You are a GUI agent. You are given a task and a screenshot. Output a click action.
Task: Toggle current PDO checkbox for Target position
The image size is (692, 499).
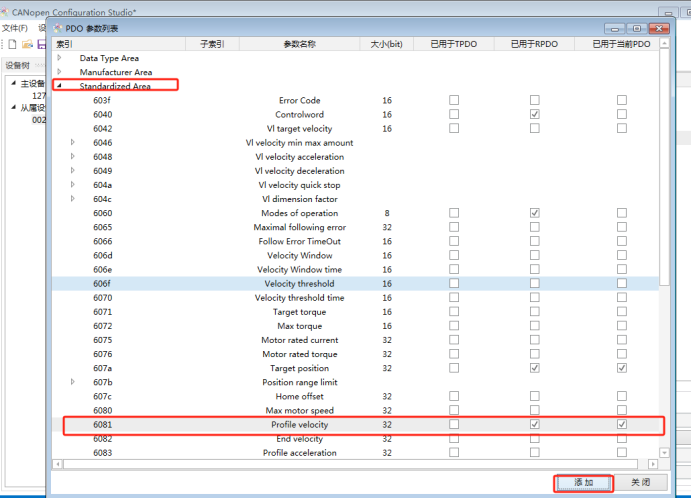coord(622,368)
